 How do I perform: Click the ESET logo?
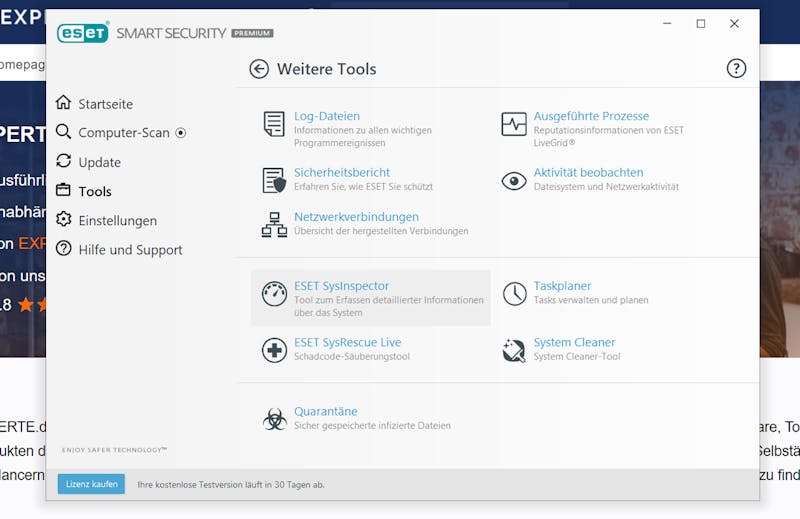(83, 33)
